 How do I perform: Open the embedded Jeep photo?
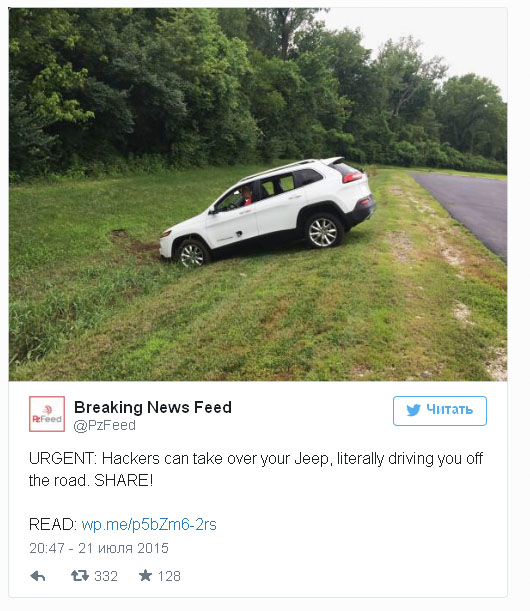click(x=258, y=194)
